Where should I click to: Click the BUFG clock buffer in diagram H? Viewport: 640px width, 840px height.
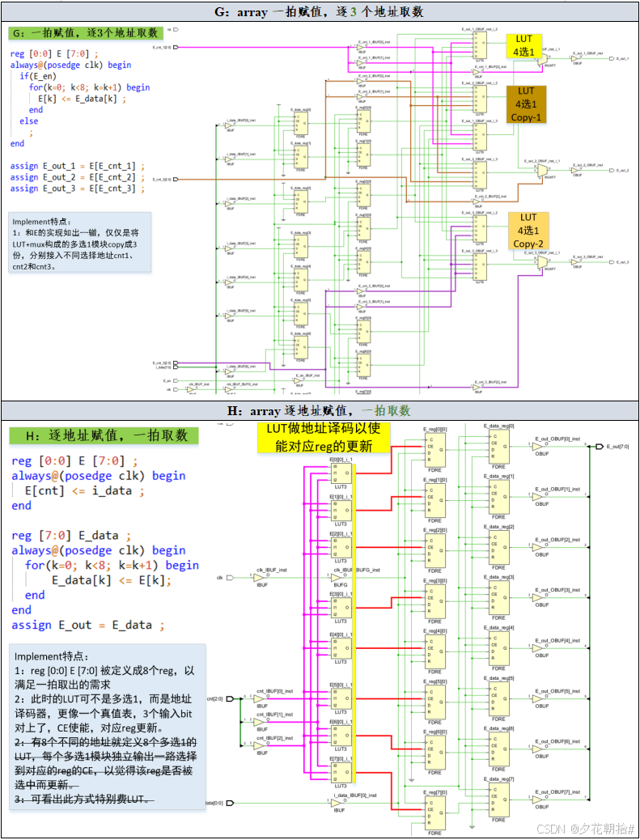click(x=337, y=578)
